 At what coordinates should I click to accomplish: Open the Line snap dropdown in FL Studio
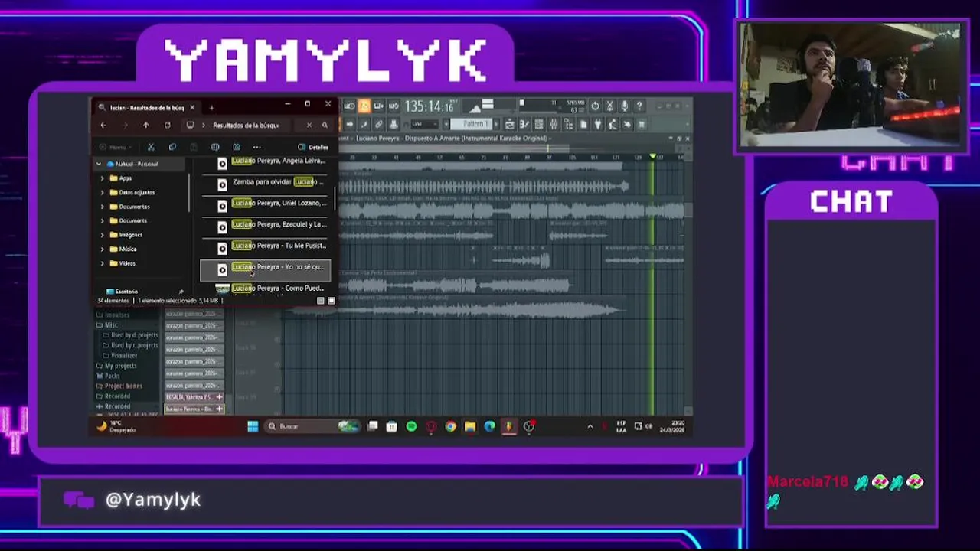coord(425,124)
